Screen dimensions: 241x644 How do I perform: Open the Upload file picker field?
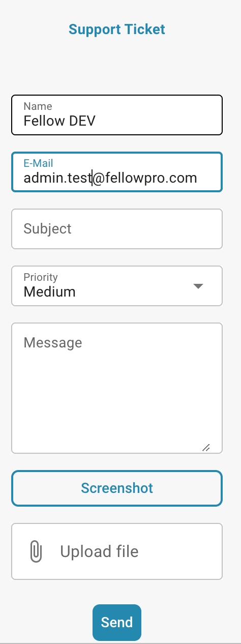point(117,551)
